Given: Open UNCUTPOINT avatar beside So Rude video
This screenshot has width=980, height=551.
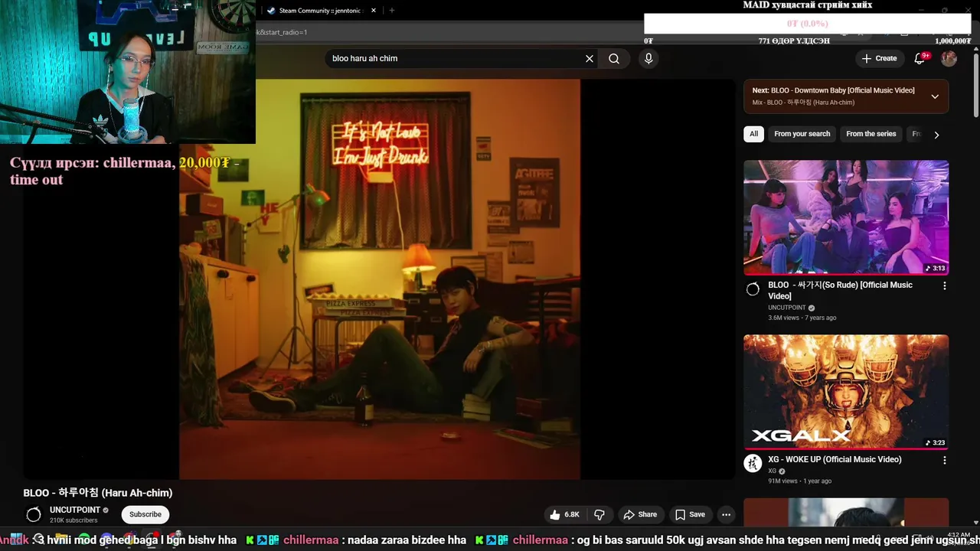Looking at the screenshot, I should (x=753, y=289).
